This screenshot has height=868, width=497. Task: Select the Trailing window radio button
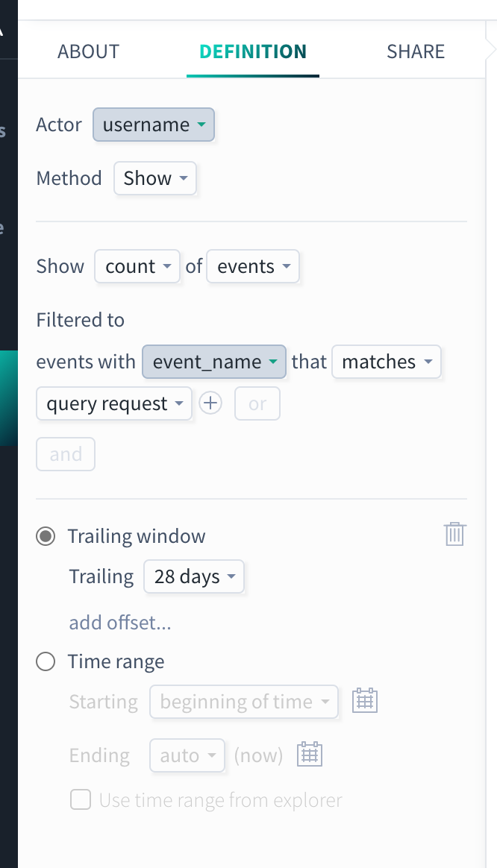click(x=46, y=536)
